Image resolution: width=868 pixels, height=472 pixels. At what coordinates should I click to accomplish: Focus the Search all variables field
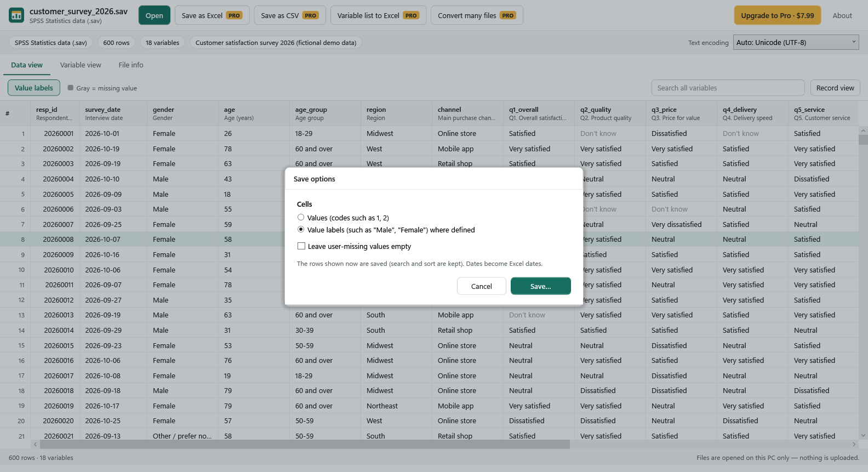(728, 88)
